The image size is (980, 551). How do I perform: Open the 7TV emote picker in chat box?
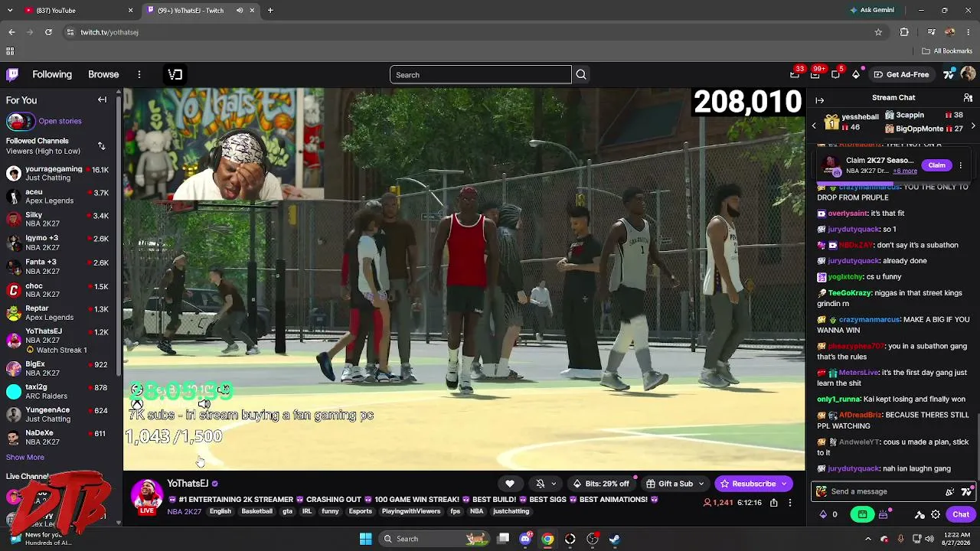click(965, 492)
